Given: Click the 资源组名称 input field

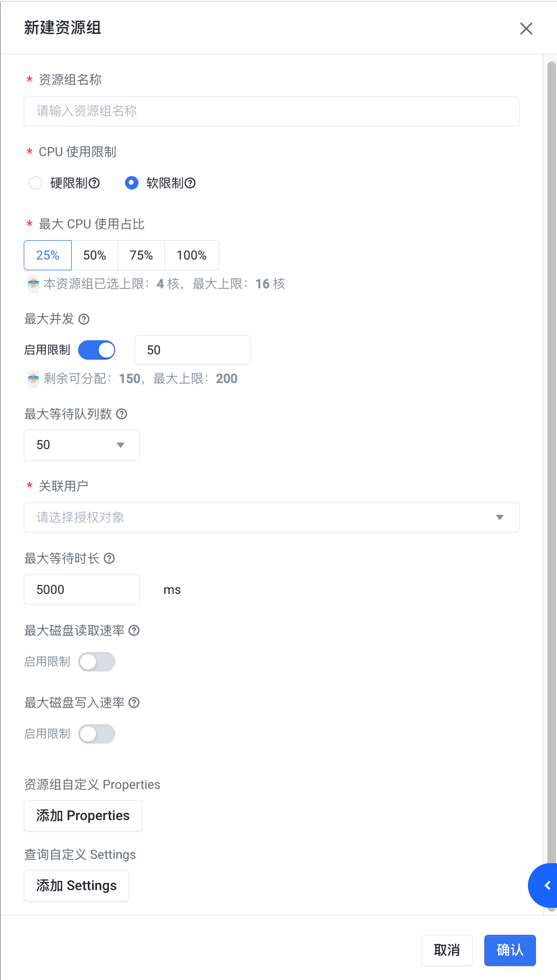Looking at the screenshot, I should pos(271,111).
